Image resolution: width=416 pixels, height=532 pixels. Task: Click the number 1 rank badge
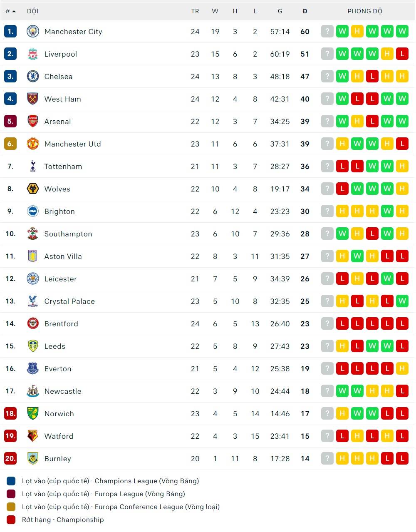tap(10, 31)
